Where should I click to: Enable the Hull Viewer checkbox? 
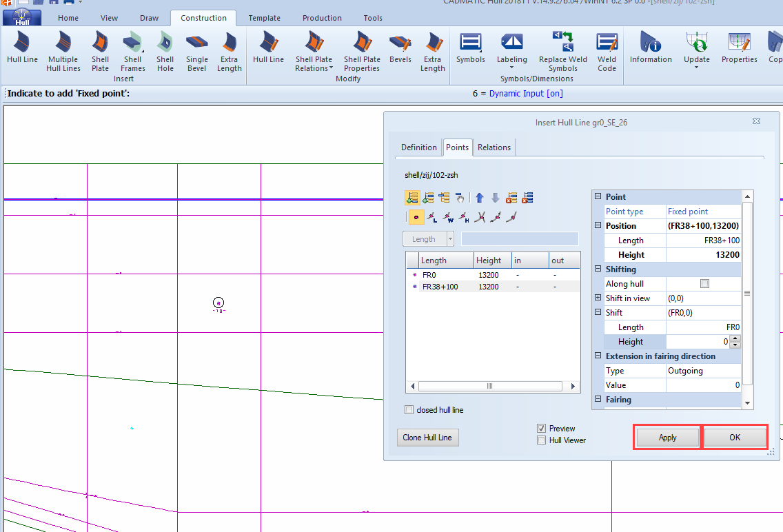(542, 440)
